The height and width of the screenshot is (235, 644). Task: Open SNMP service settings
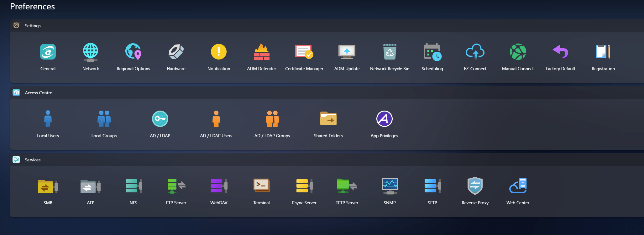click(x=390, y=186)
